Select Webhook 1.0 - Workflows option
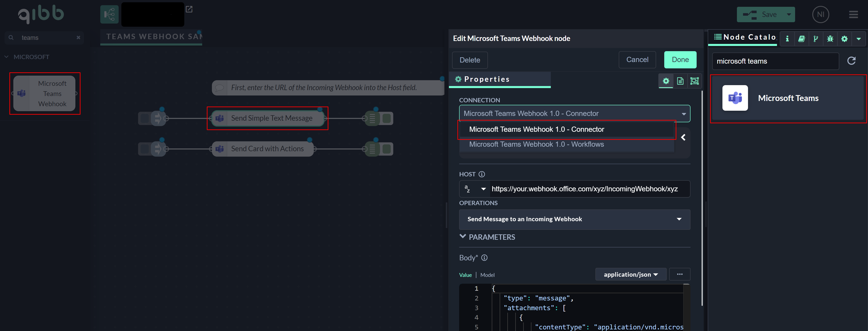The height and width of the screenshot is (331, 868). pyautogui.click(x=536, y=145)
